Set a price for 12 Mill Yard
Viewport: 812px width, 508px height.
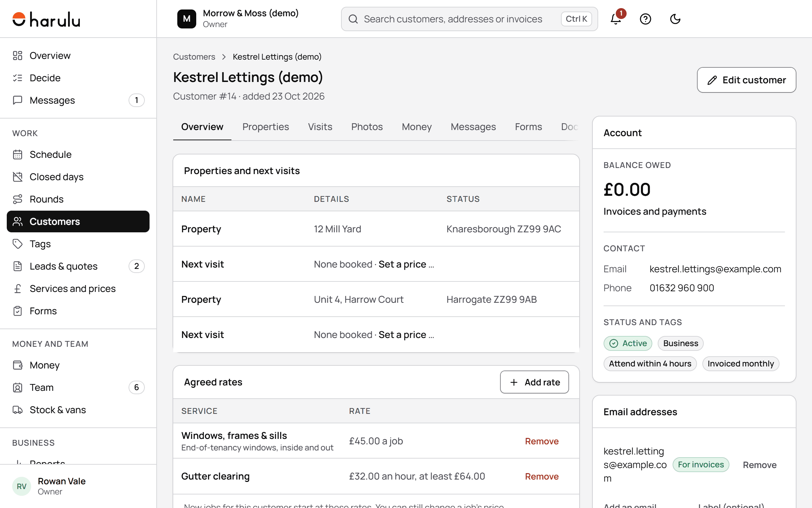click(x=402, y=264)
